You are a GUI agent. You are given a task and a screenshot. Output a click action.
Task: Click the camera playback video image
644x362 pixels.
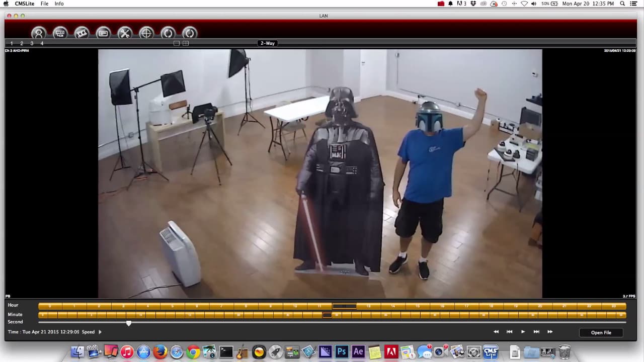[320, 173]
